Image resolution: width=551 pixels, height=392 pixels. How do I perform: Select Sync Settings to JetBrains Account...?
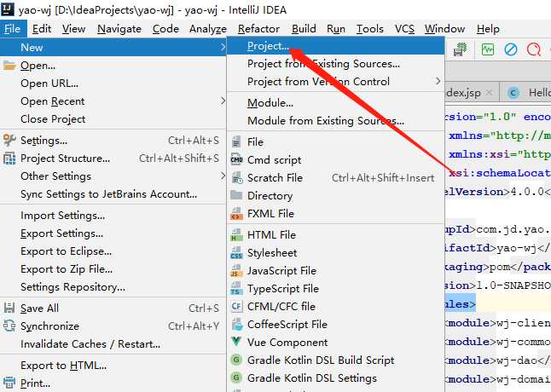tap(113, 194)
